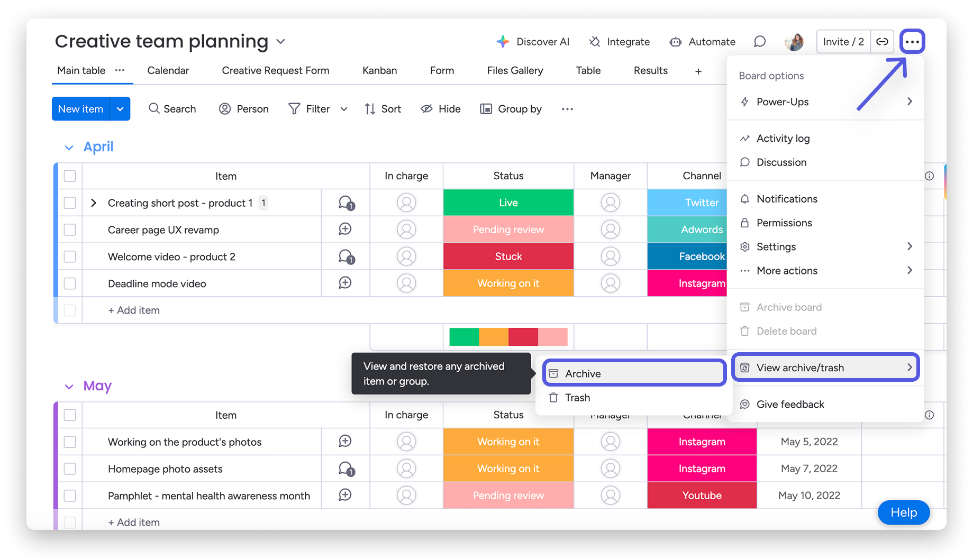973x560 pixels.
Task: Open conversation for Creating short post item
Action: point(346,203)
